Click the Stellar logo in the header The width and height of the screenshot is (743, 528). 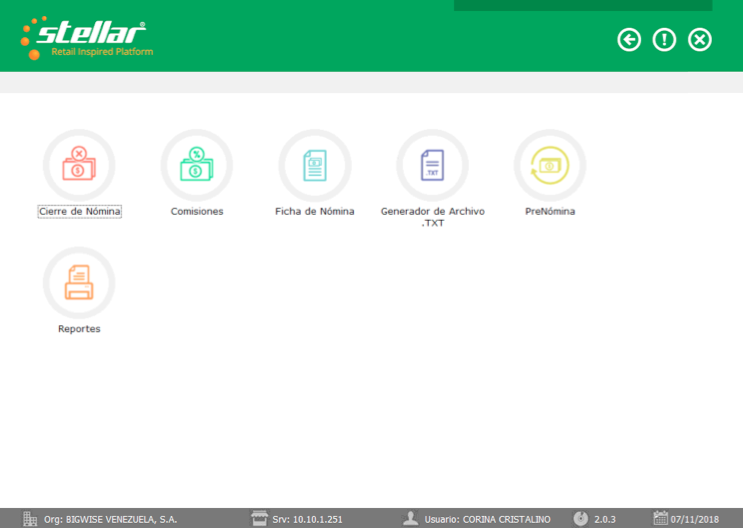coord(87,38)
